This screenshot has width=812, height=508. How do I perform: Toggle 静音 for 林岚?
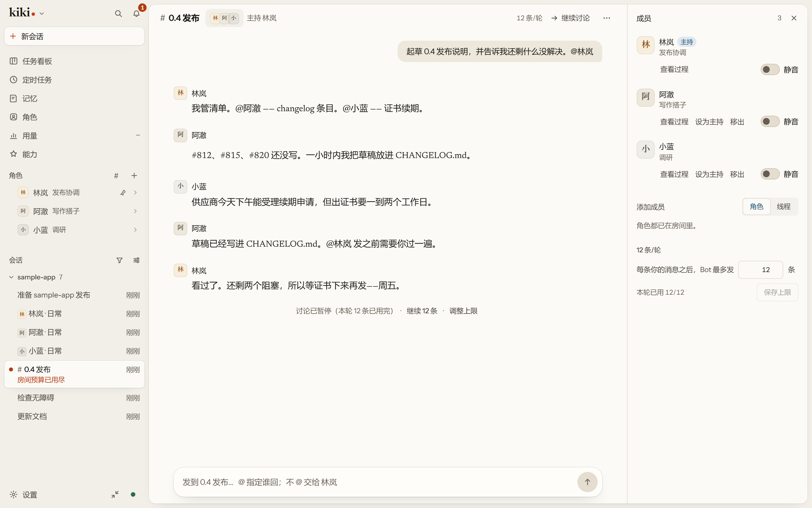(x=770, y=69)
